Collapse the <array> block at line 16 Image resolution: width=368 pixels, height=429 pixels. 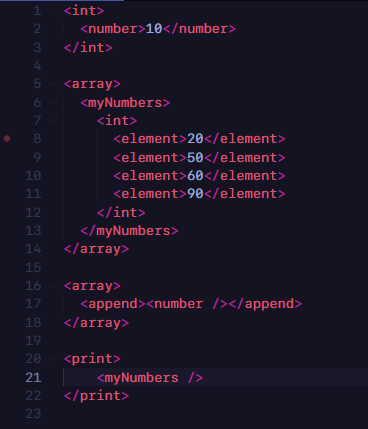54,286
